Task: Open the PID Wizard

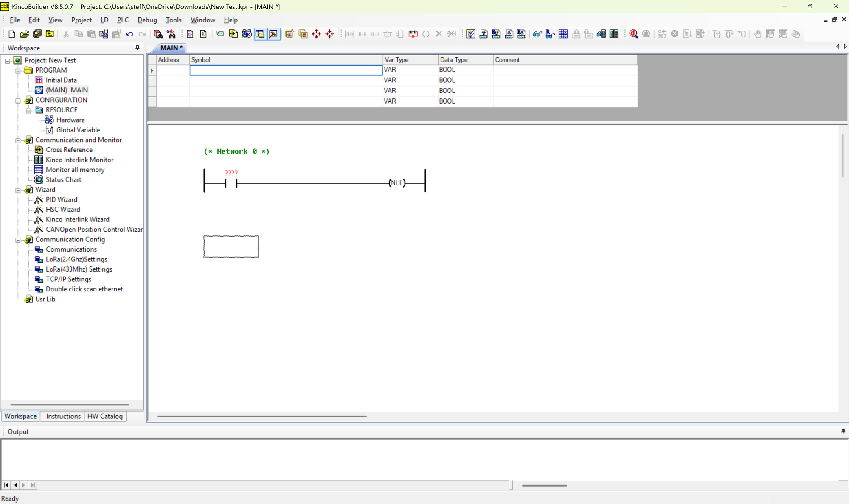Action: [61, 199]
